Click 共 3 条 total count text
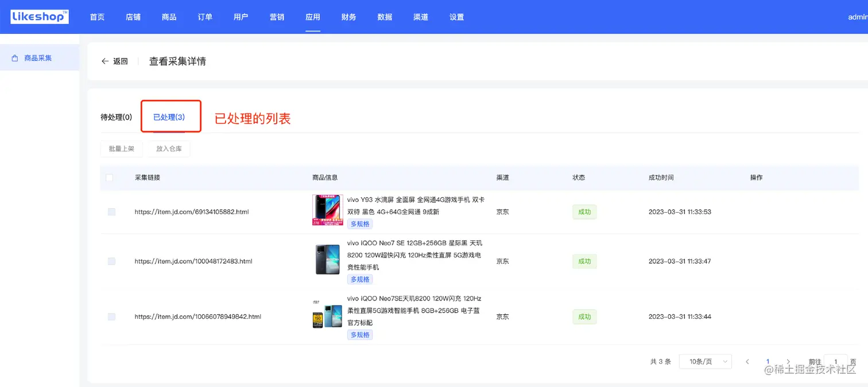The width and height of the screenshot is (868, 387). [x=661, y=362]
